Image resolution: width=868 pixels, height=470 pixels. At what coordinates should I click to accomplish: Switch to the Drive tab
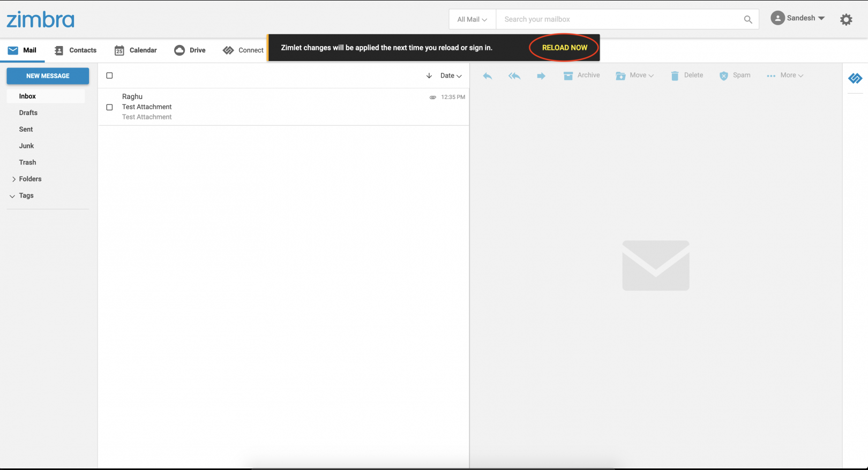tap(190, 50)
